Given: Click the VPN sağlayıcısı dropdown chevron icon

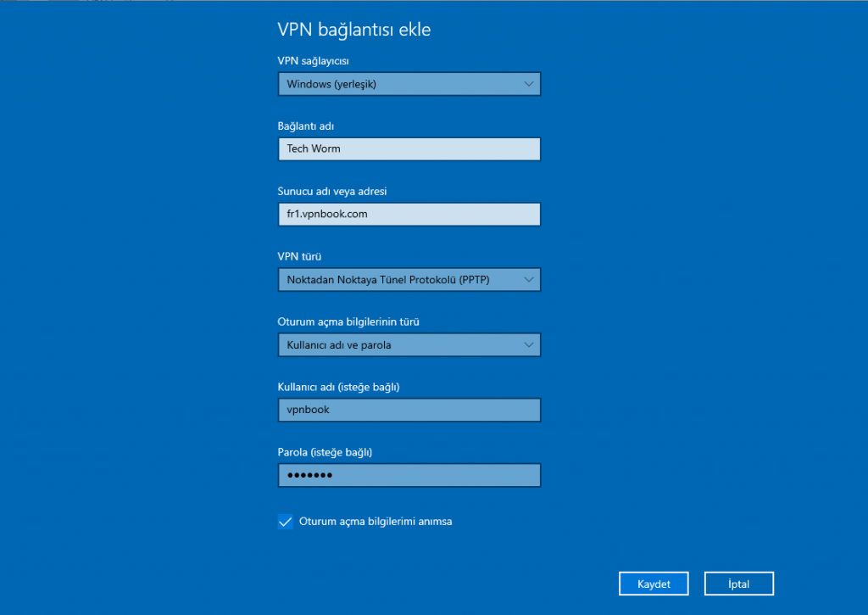Looking at the screenshot, I should 529,84.
